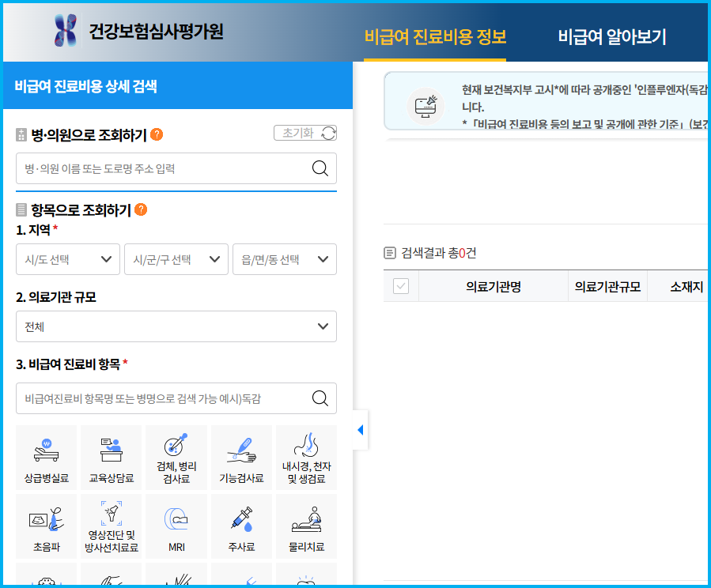This screenshot has width=711, height=588.
Task: Expand the 의료기관 규모 전체 dropdown
Action: [176, 326]
